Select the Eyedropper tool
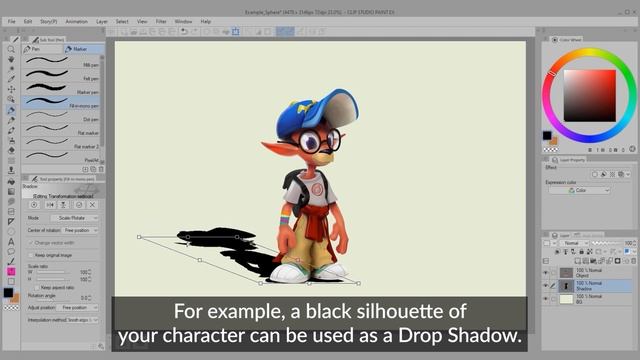The width and height of the screenshot is (640, 360). [11, 79]
